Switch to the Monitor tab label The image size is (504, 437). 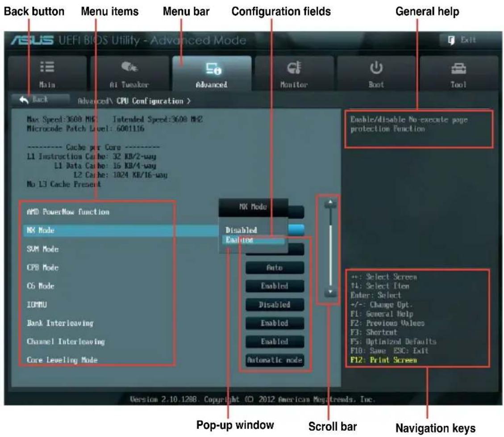point(294,84)
